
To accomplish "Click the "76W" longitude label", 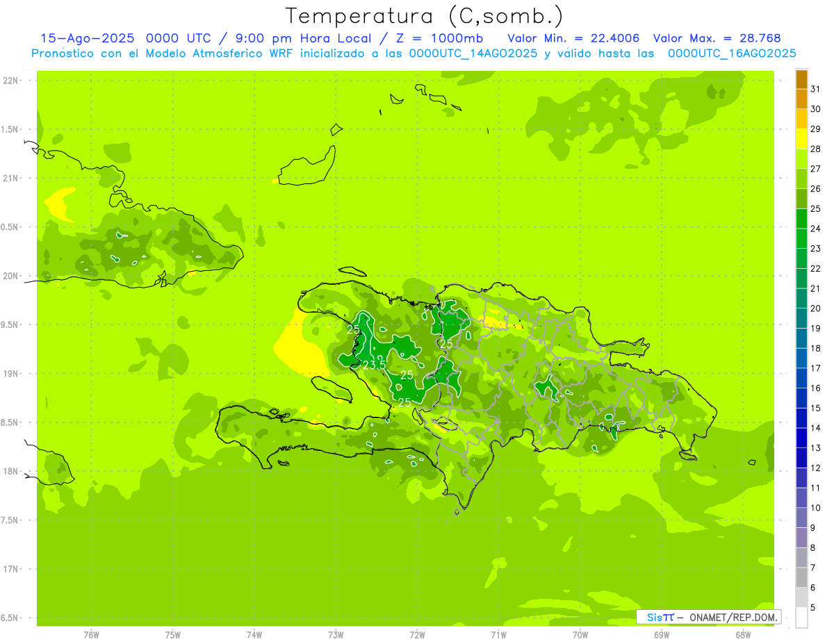I will click(91, 634).
